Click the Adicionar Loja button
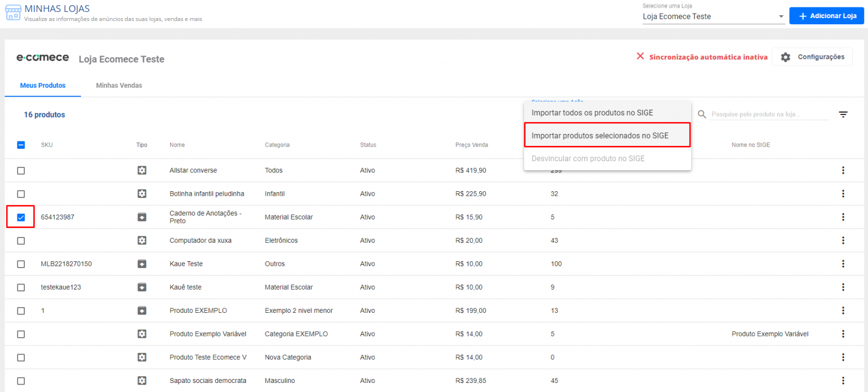Viewport: 868px width, 392px height. point(827,16)
